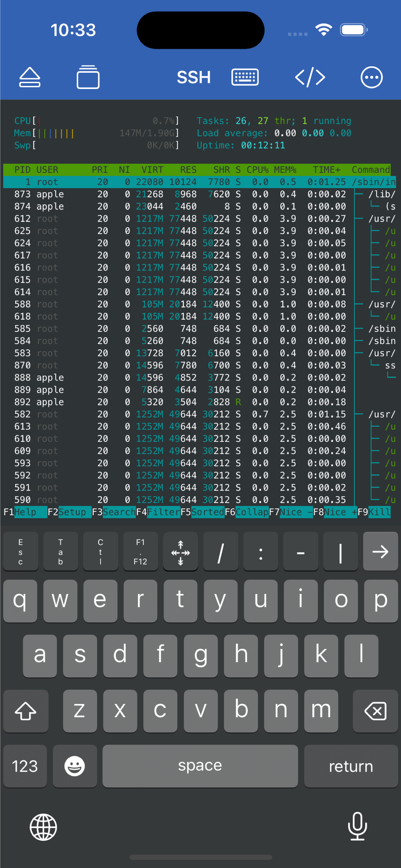Open the code snippets icon
The height and width of the screenshot is (868, 401).
coord(310,77)
